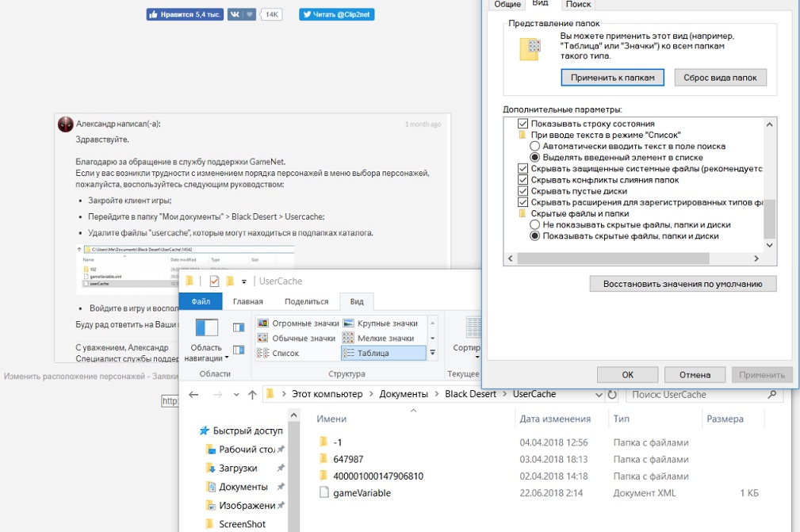Click the navigation pane scrollbar up arrow

click(x=293, y=415)
